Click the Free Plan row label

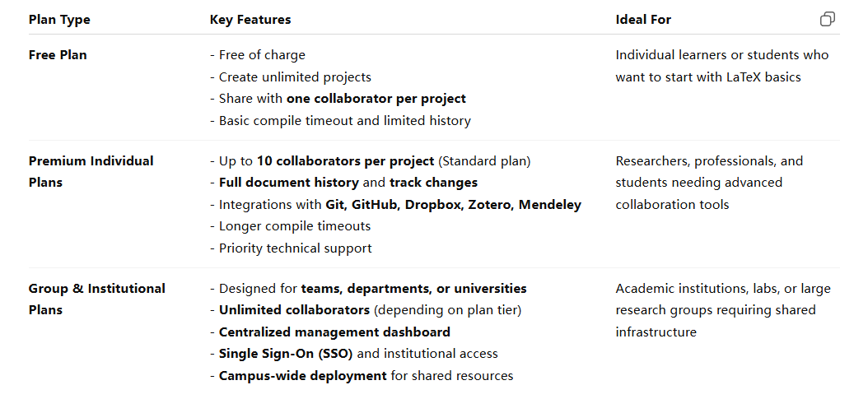point(58,55)
